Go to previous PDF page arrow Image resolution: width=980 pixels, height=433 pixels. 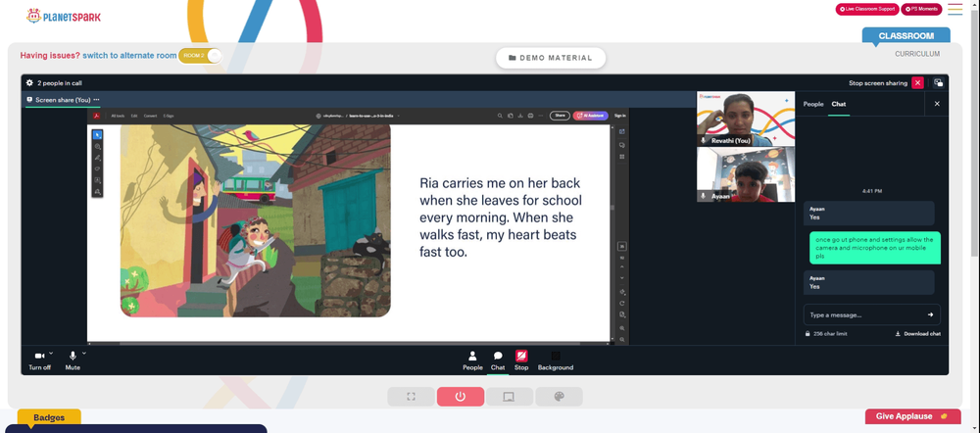coord(622,266)
